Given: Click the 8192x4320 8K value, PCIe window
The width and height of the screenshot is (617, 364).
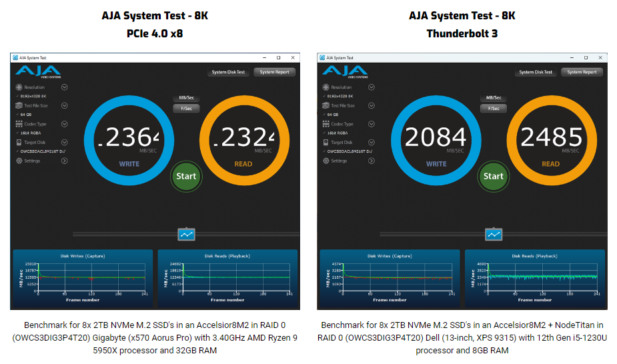Looking at the screenshot, I should [33, 96].
